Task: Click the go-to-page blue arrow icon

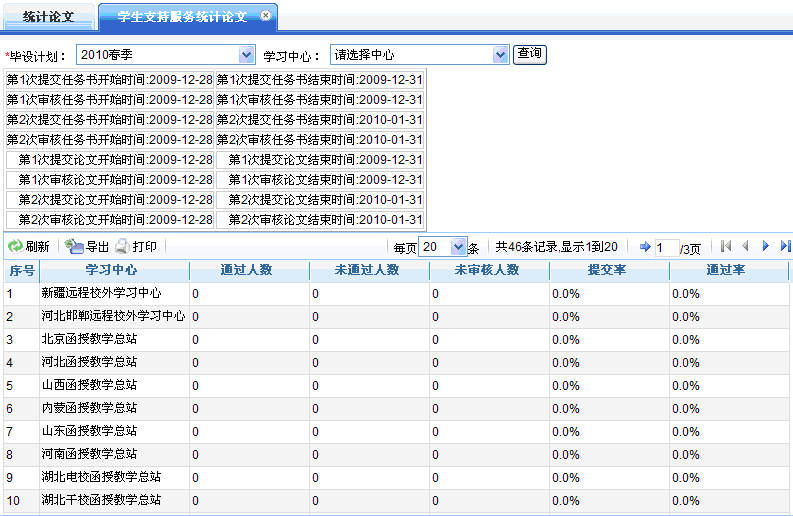Action: click(645, 246)
